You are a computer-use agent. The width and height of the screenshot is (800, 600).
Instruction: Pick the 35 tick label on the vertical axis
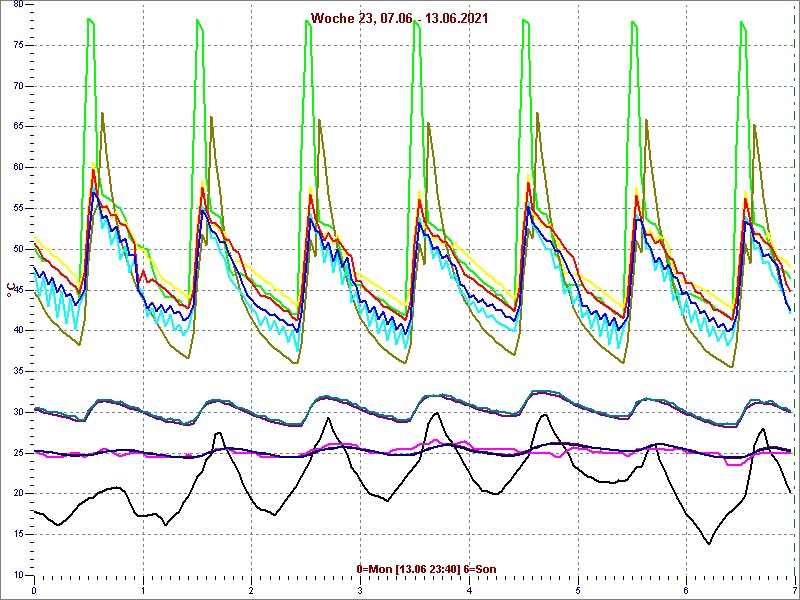click(x=17, y=371)
